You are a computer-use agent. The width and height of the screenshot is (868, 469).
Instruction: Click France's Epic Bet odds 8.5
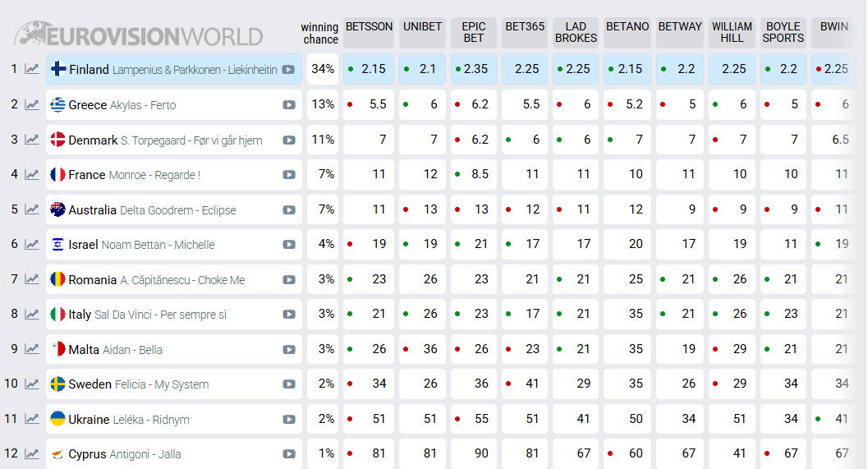pyautogui.click(x=473, y=174)
